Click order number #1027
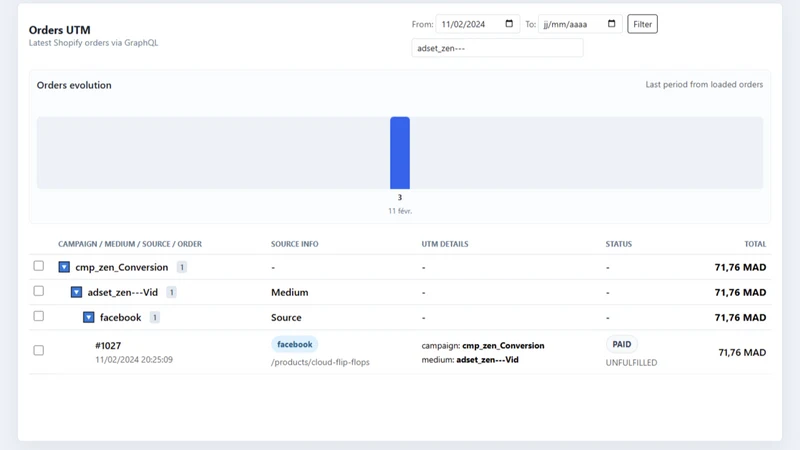Screen dimensions: 800x450 [108, 345]
